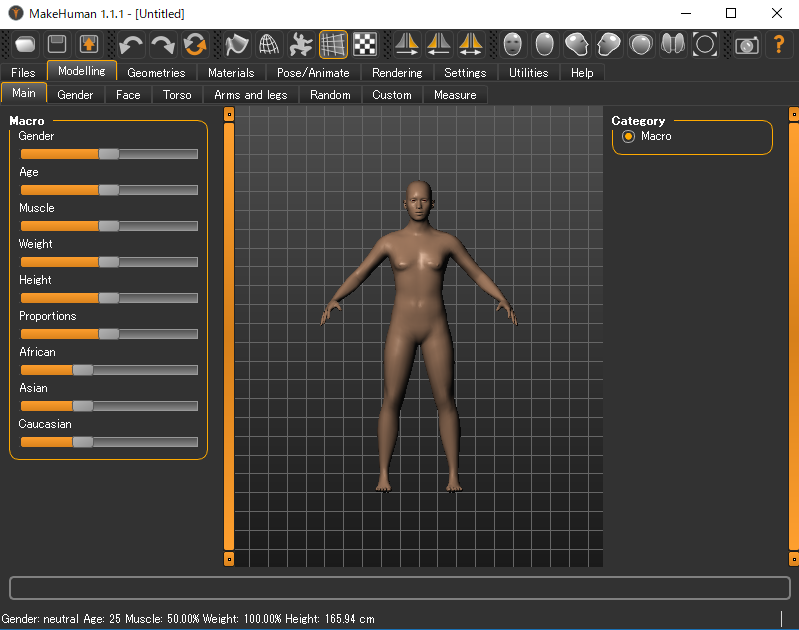Click the Random sub-tab
The image size is (799, 630).
(330, 95)
